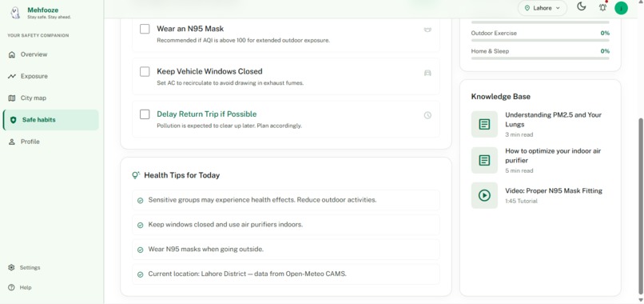This screenshot has width=644, height=304.
Task: Click the Wear an N95 Mask title
Action: [190, 29]
